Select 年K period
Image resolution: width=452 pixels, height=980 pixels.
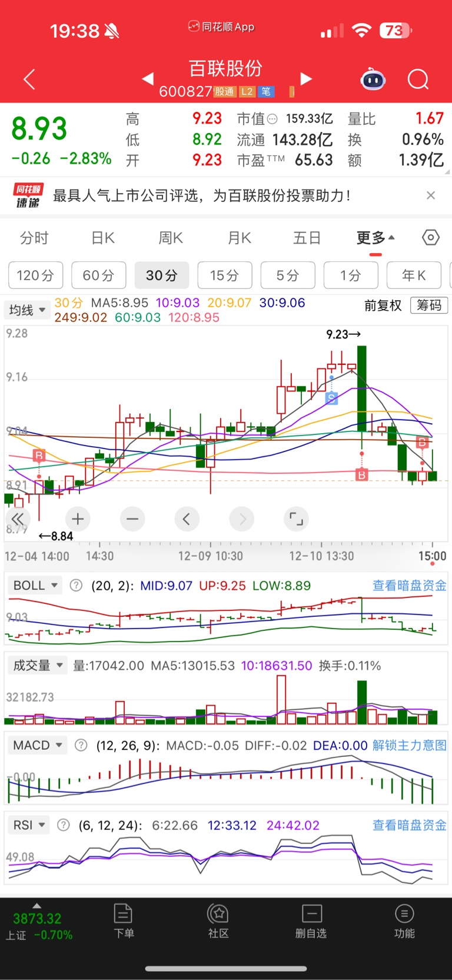tap(414, 275)
